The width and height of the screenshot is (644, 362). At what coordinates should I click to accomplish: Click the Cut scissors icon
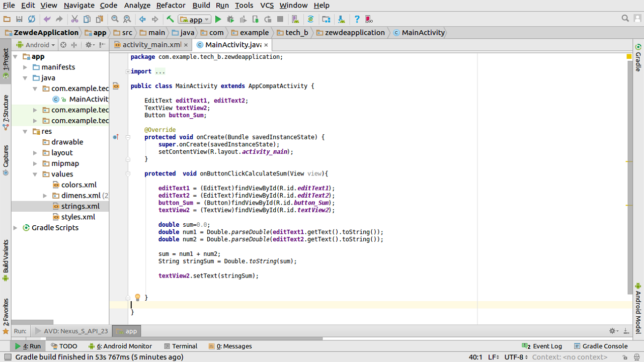(x=74, y=19)
